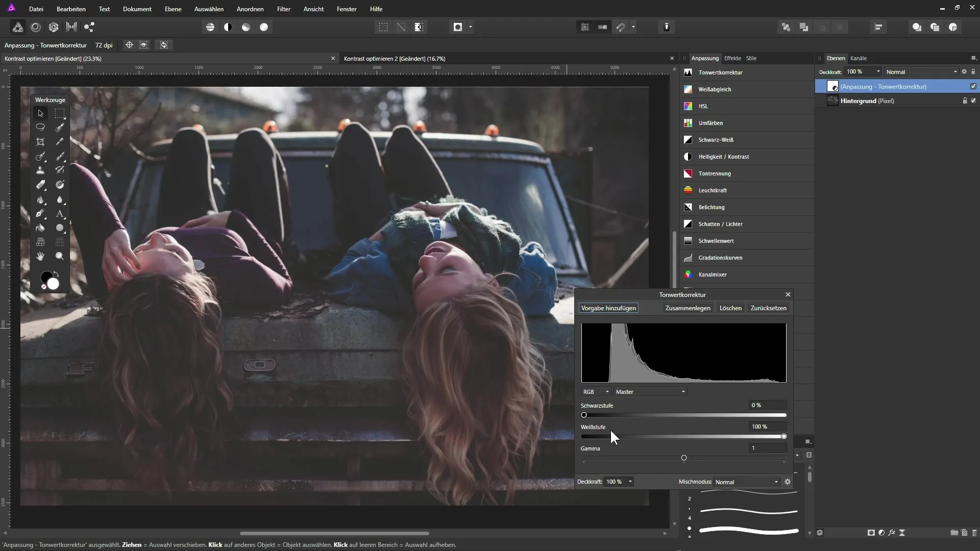Switch to the Kanäle tab

pos(859,58)
